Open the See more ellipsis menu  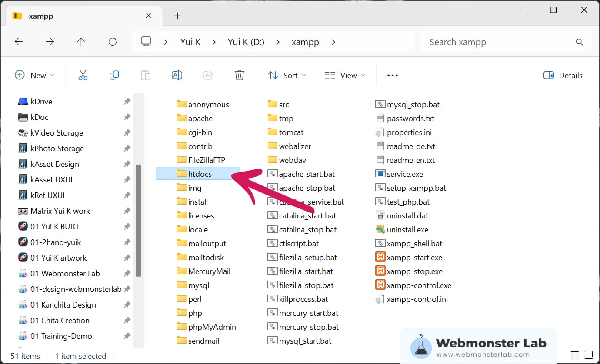pyautogui.click(x=392, y=75)
